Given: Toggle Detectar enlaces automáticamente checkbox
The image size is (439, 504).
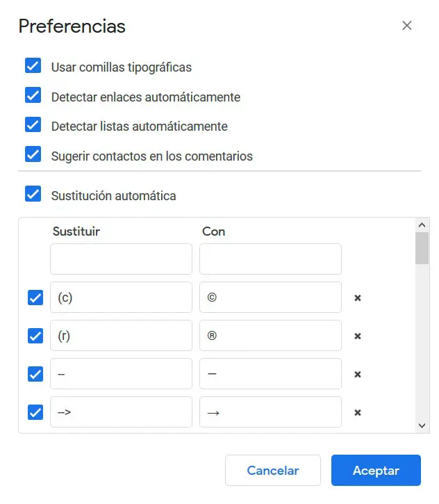Looking at the screenshot, I should pyautogui.click(x=33, y=96).
